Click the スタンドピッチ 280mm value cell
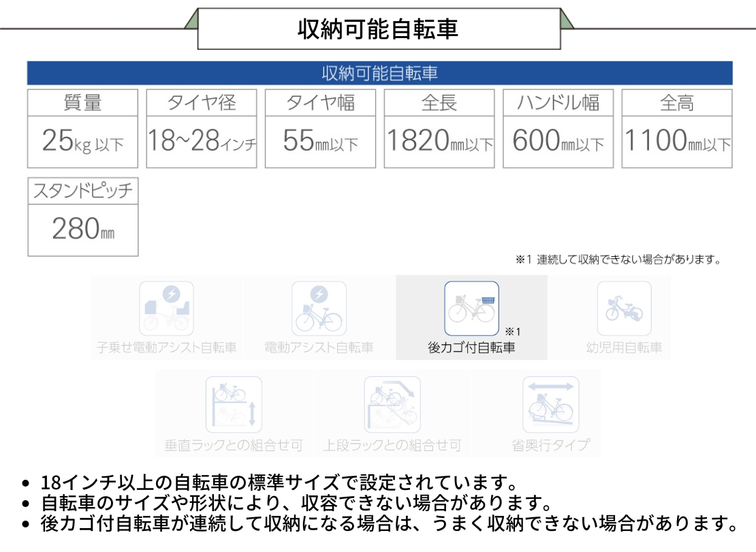 pos(82,230)
